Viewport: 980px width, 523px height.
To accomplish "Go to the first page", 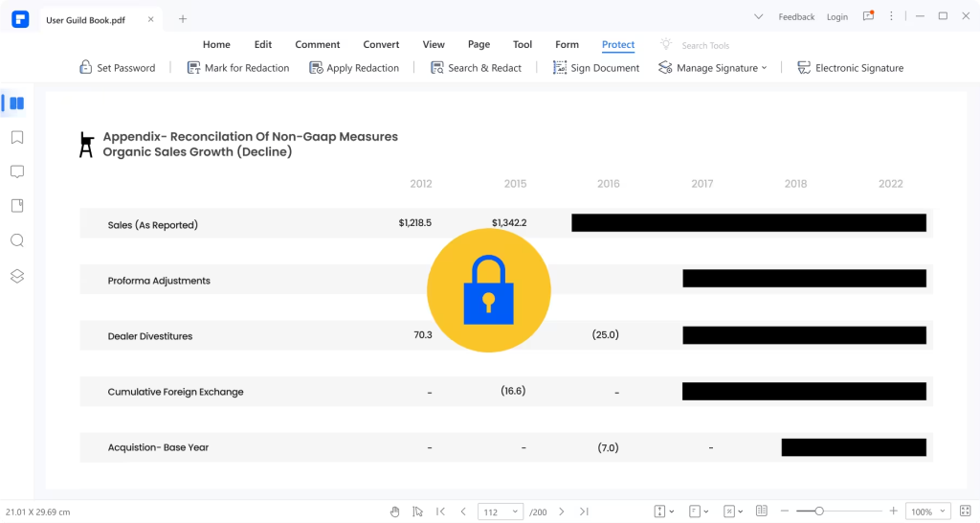I will pos(440,512).
